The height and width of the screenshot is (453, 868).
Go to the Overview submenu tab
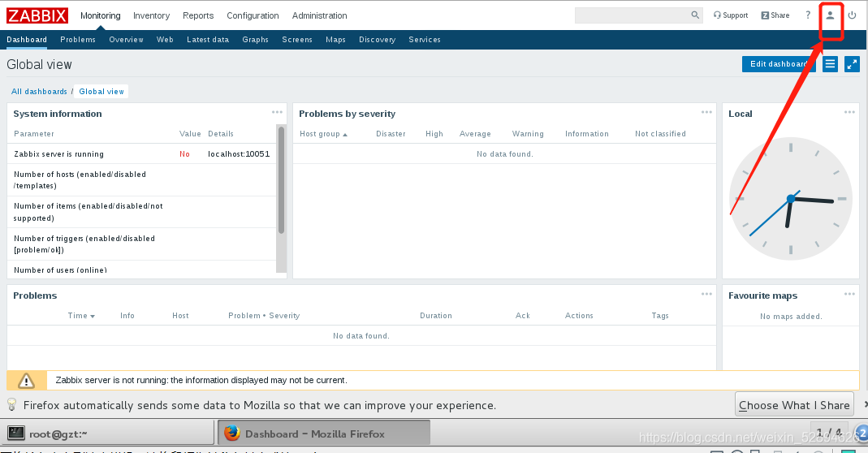(126, 40)
